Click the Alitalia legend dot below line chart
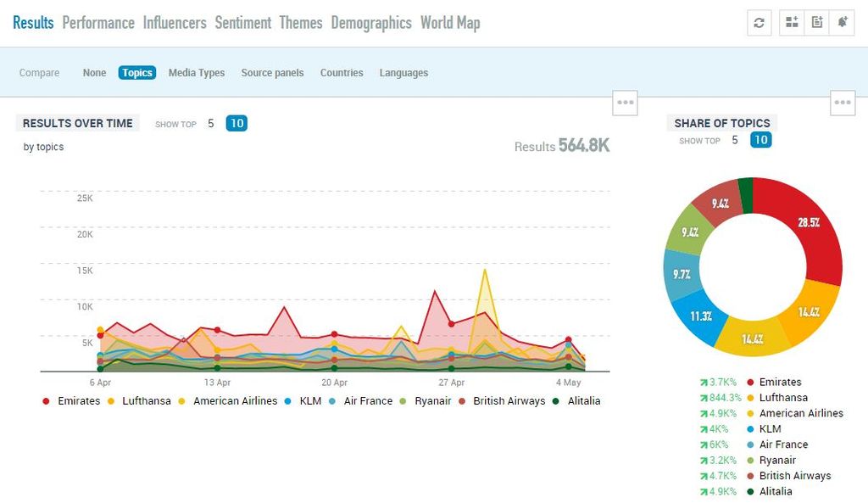 point(555,401)
